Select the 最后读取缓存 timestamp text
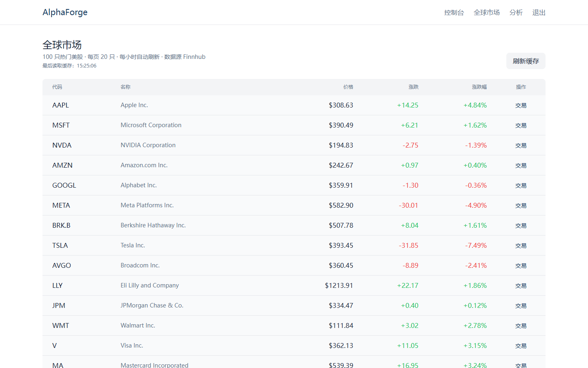The height and width of the screenshot is (368, 588). 69,66
